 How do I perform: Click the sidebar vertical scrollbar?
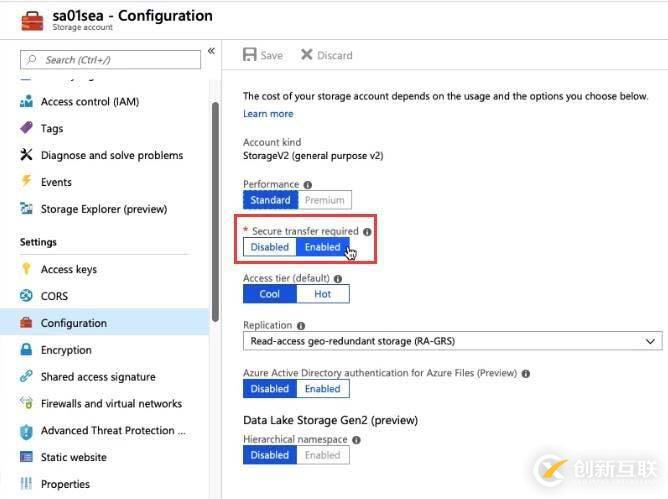tap(215, 200)
